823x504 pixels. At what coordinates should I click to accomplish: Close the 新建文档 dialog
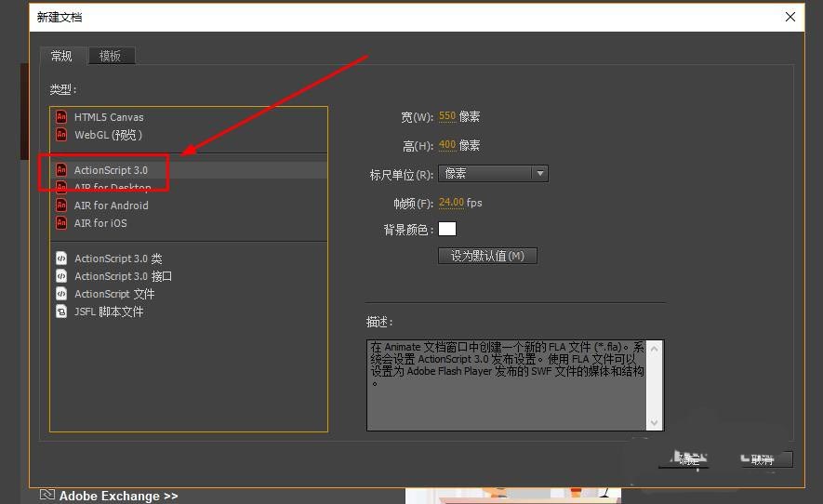click(x=790, y=17)
